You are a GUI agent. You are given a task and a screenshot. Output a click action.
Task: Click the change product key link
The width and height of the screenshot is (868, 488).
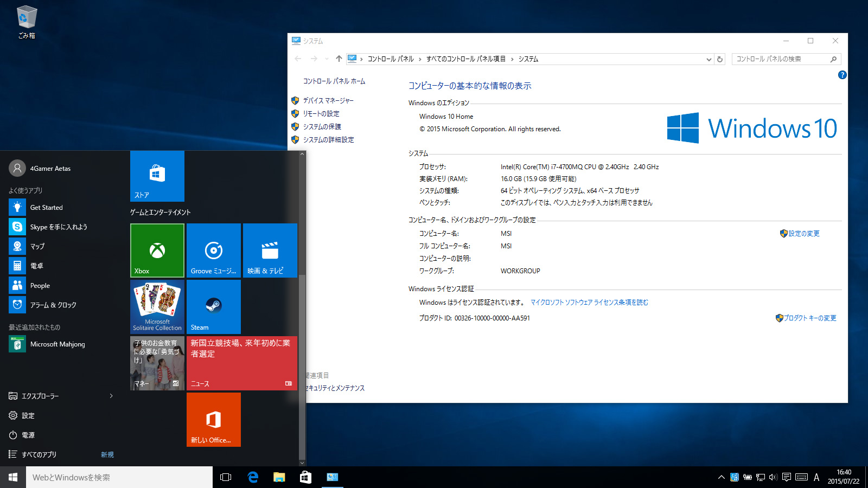pos(809,318)
